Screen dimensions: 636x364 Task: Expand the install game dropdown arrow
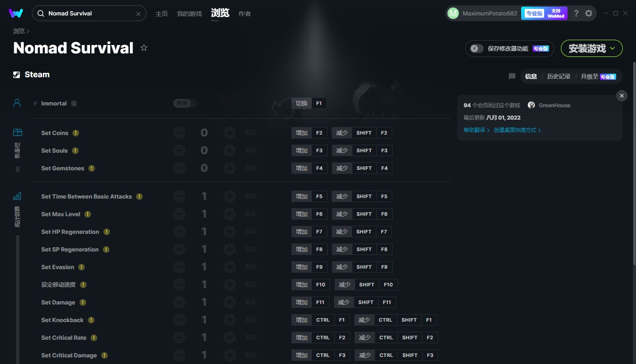(x=613, y=49)
